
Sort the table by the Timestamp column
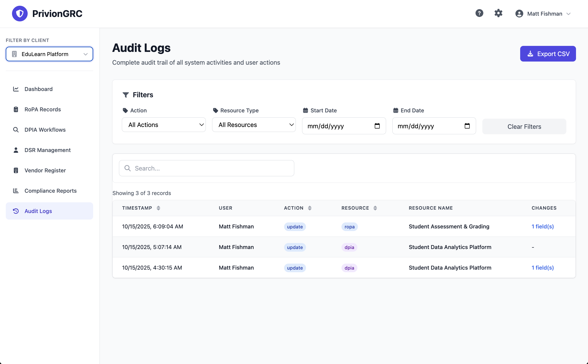(158, 208)
